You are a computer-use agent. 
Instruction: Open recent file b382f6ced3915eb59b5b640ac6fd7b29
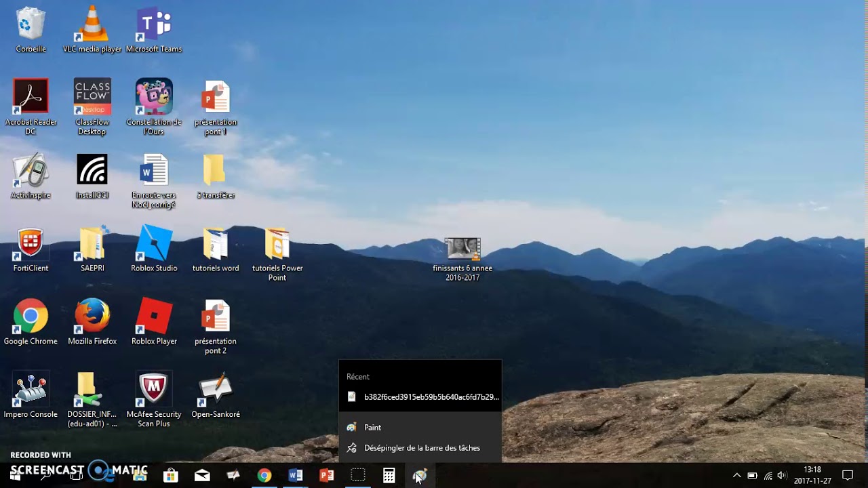[x=420, y=397]
